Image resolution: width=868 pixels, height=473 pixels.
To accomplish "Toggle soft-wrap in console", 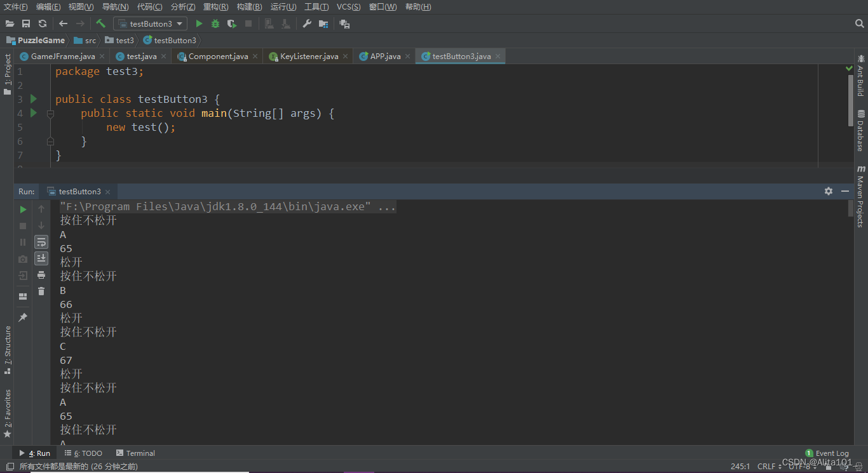I will (x=41, y=242).
